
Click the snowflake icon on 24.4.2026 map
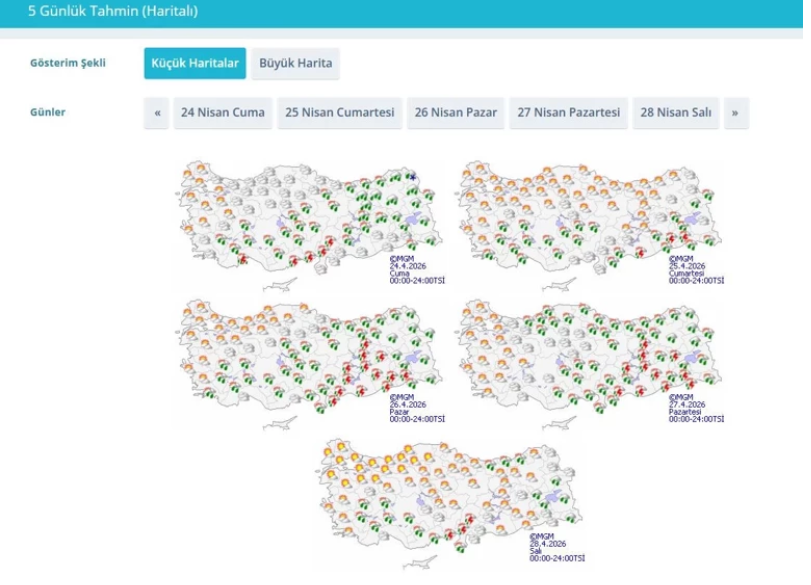pyautogui.click(x=413, y=177)
